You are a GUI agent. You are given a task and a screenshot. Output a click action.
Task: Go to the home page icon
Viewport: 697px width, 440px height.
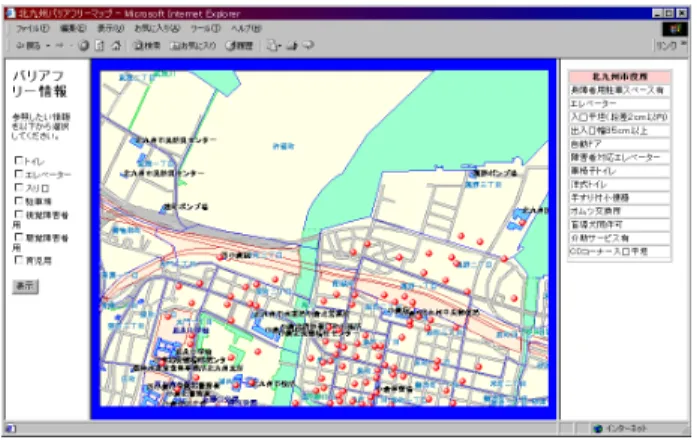tap(116, 45)
